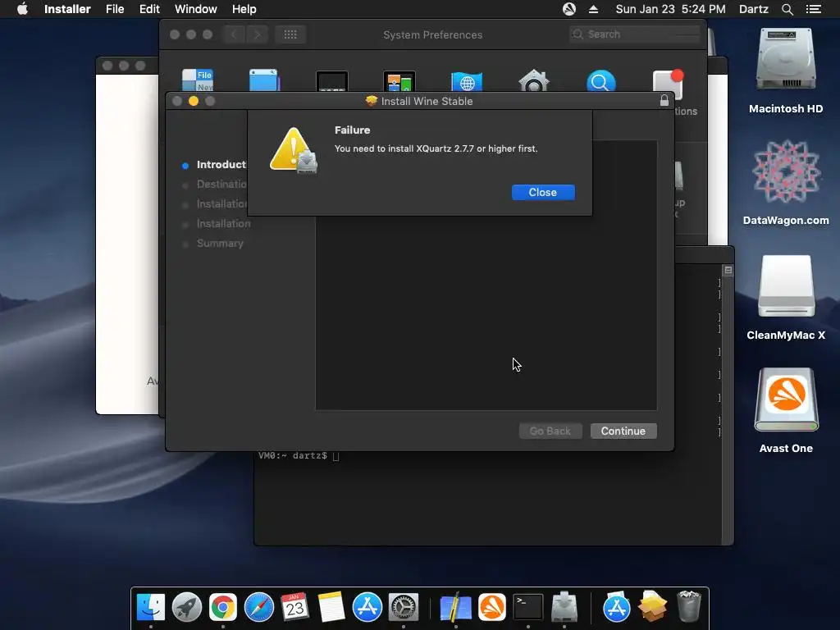Open the Apple menu
Image resolution: width=840 pixels, height=630 pixels.
click(x=22, y=9)
